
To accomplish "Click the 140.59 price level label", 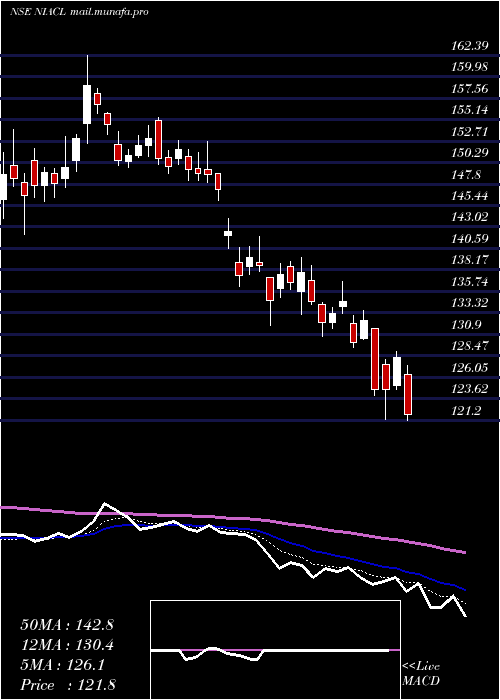I will coord(470,239).
